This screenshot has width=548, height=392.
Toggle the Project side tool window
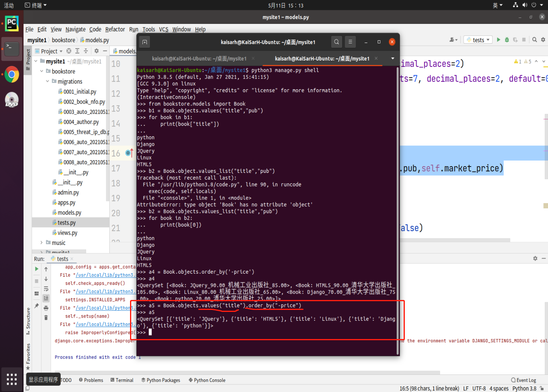pyautogui.click(x=28, y=60)
